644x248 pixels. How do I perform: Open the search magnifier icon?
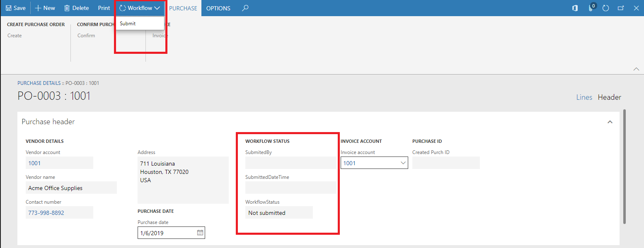coord(245,8)
